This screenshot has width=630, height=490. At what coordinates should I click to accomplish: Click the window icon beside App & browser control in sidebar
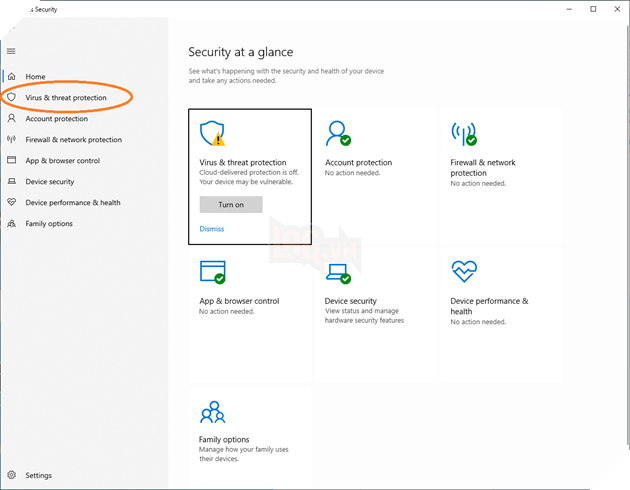[12, 160]
